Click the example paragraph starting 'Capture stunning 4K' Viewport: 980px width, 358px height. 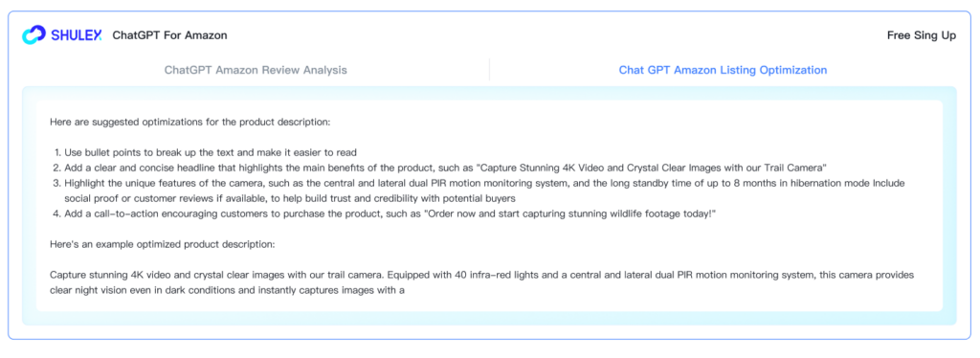(483, 282)
